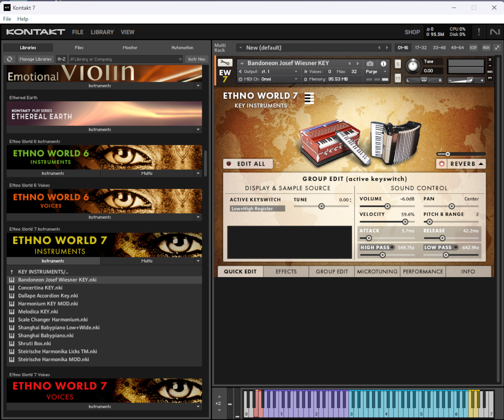The height and width of the screenshot is (420, 504).
Task: Click the NI logo icon
Action: 494,32
